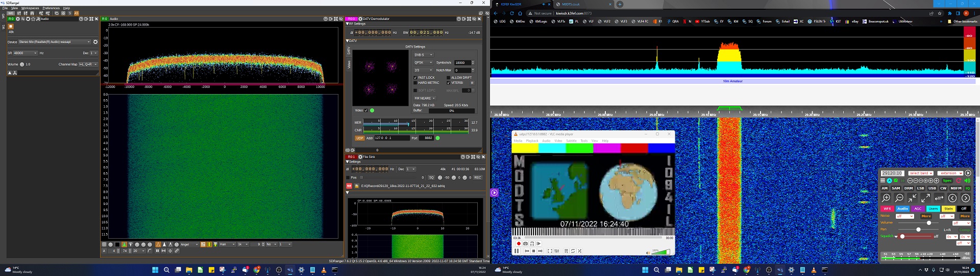980x276 pixels.
Task: Open SDRangel File menu
Action: click(x=5, y=8)
